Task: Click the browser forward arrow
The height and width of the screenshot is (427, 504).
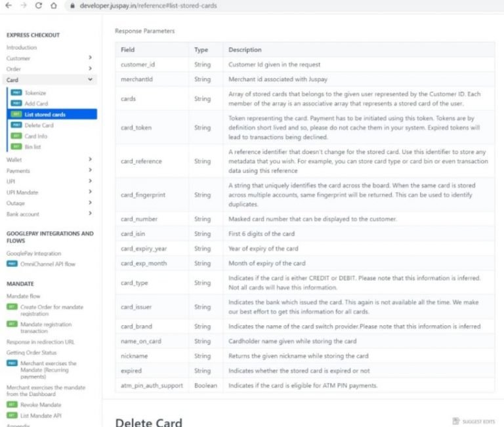Action: click(23, 6)
